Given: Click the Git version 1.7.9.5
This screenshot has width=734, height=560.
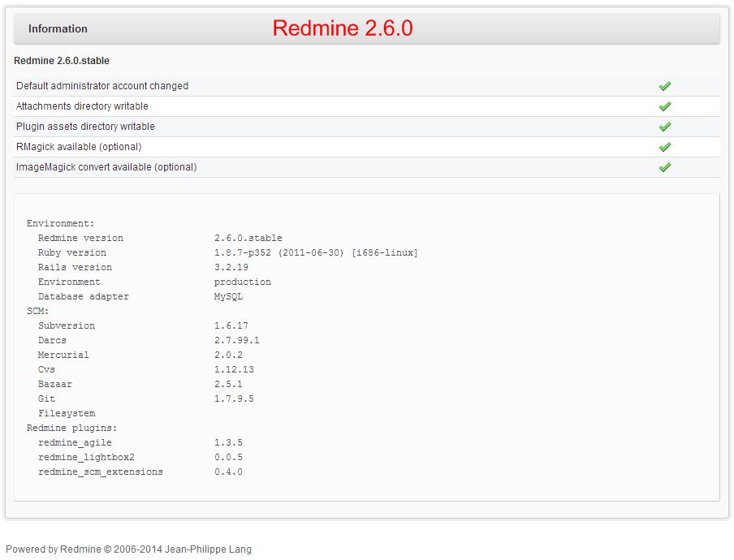Looking at the screenshot, I should 234,398.
